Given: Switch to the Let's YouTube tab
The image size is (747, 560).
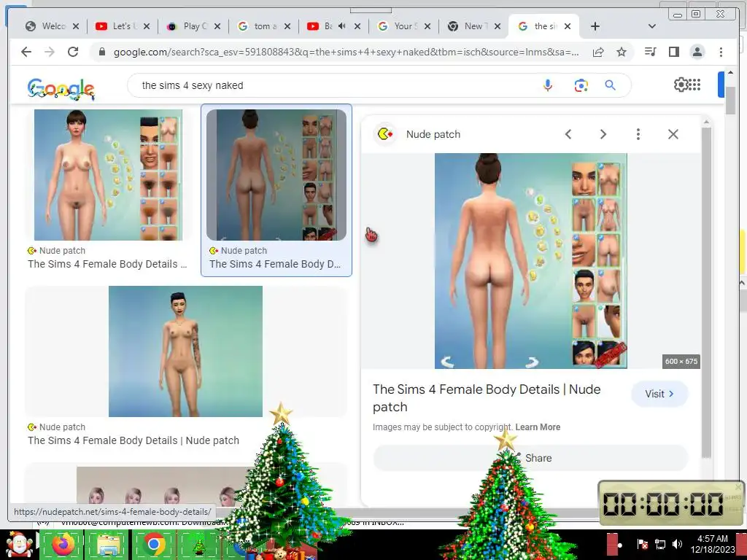Looking at the screenshot, I should click(123, 26).
